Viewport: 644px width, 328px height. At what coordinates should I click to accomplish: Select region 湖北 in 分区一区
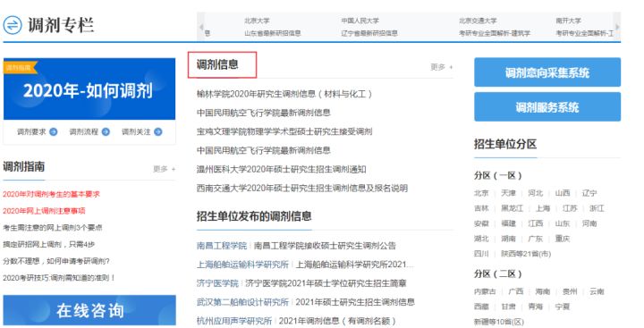[x=481, y=239]
